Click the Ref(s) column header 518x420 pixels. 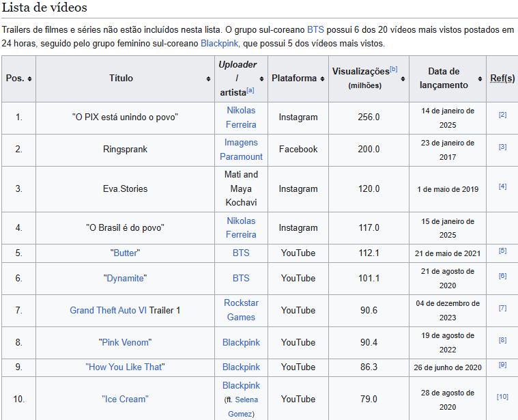tap(502, 79)
